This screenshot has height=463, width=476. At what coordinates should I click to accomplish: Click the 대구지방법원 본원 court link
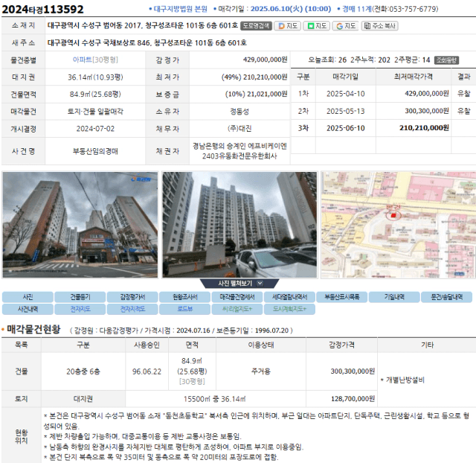tap(180, 9)
